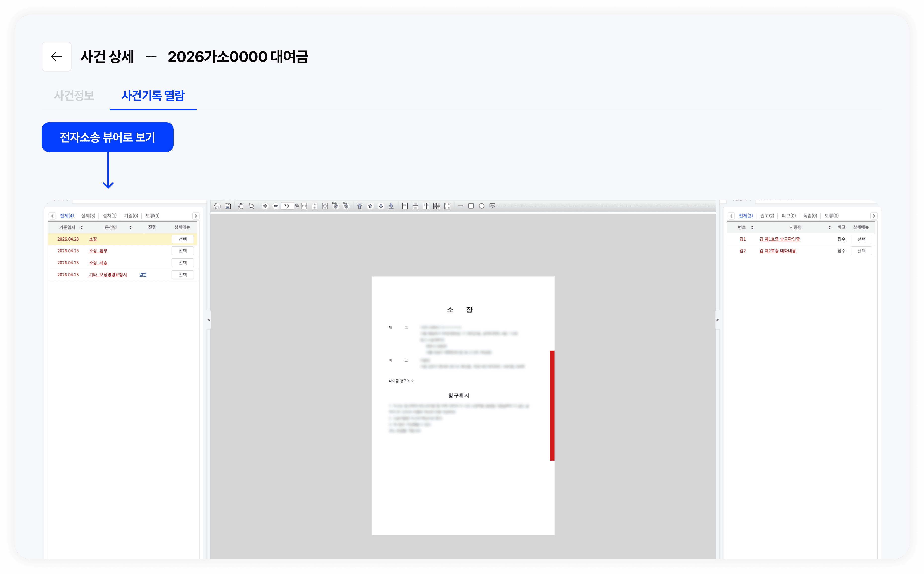924x574 pixels.
Task: Sort document list by 문건명 arrows
Action: click(131, 227)
